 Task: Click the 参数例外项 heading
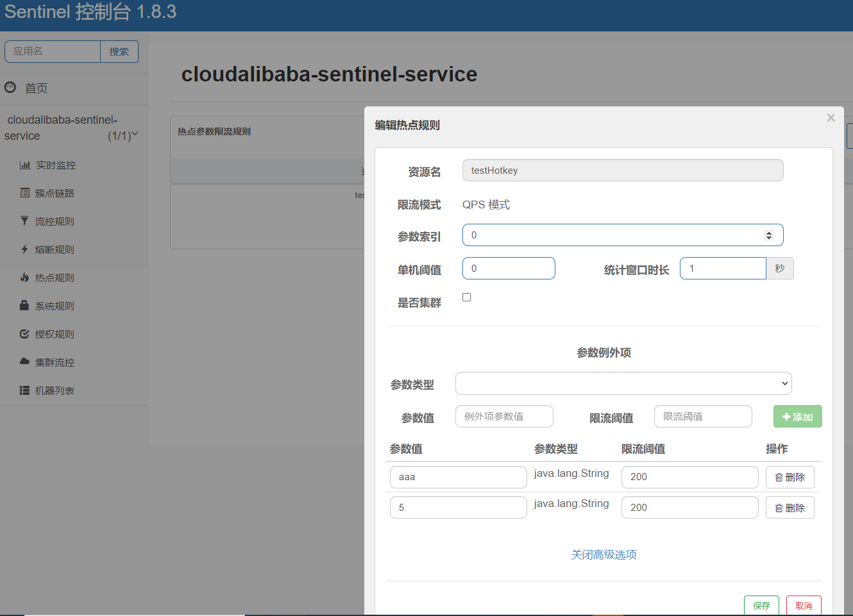pyautogui.click(x=604, y=353)
